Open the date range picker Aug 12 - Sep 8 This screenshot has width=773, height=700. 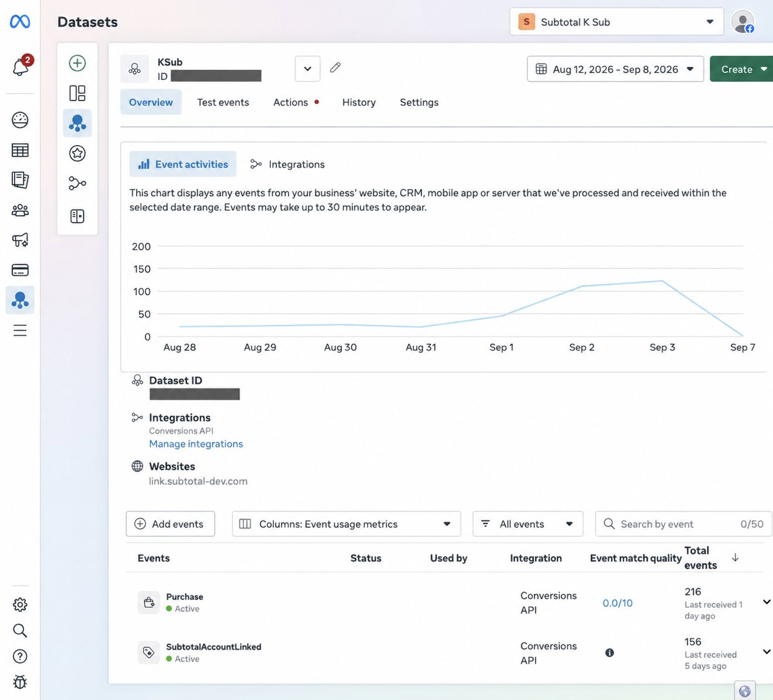(x=615, y=69)
